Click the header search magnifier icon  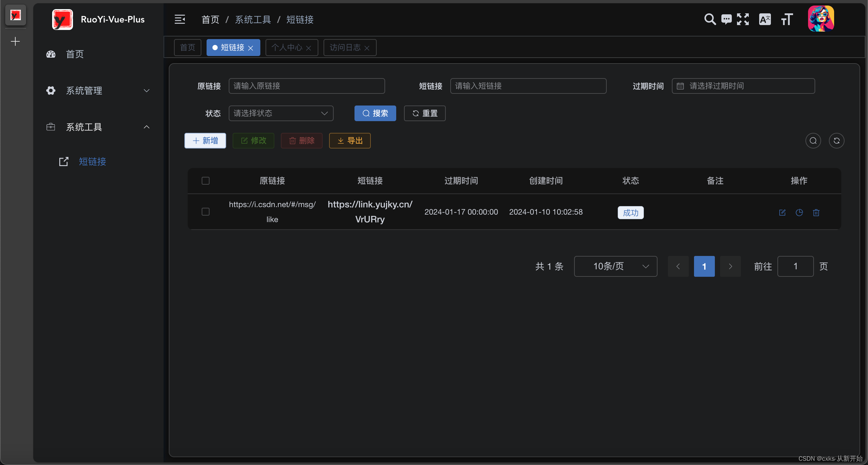tap(710, 19)
